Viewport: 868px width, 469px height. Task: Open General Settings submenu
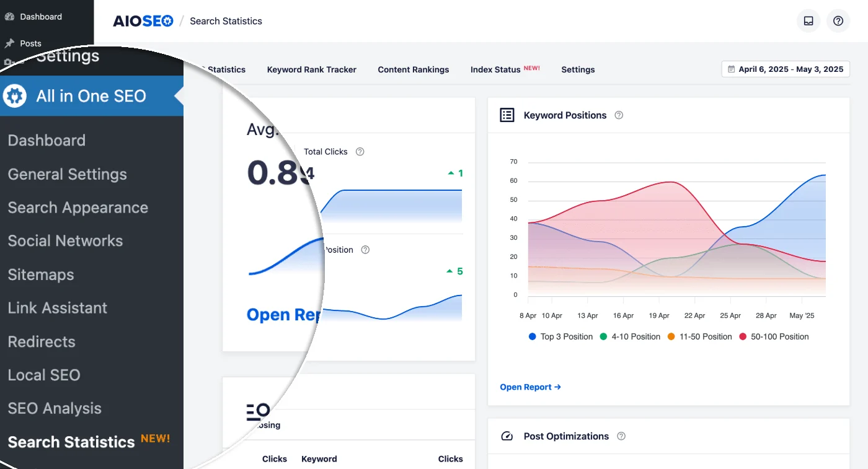tap(68, 174)
